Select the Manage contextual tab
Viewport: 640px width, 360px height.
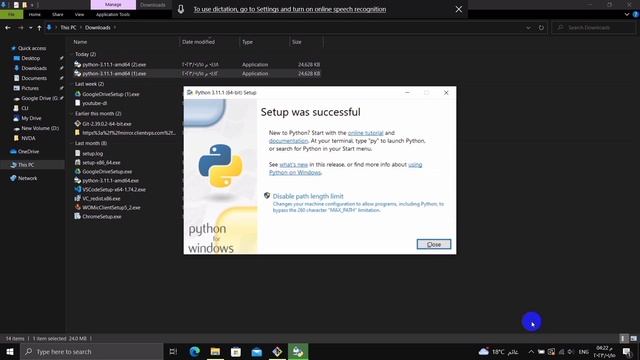[113, 4]
